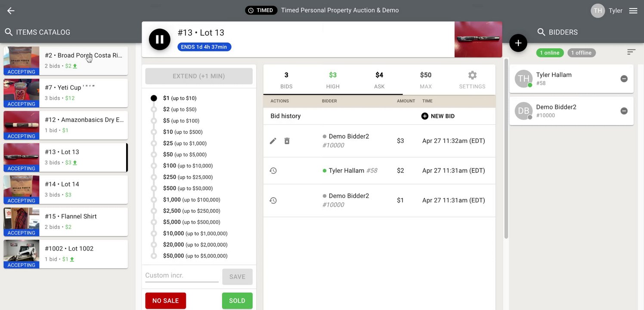Search the items catalog via the magnifier icon
The height and width of the screenshot is (310, 644).
pos(9,32)
